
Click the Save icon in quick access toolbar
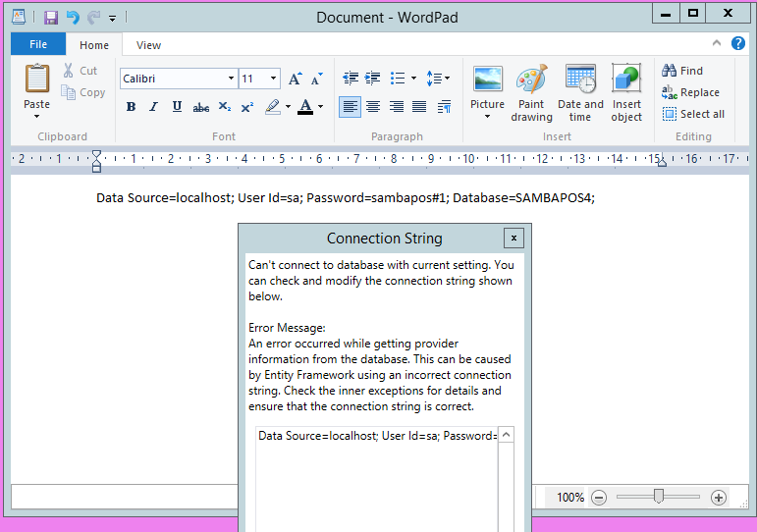[x=51, y=18]
